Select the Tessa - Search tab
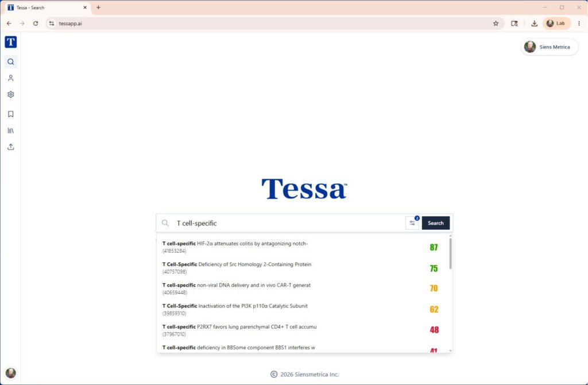 47,7
